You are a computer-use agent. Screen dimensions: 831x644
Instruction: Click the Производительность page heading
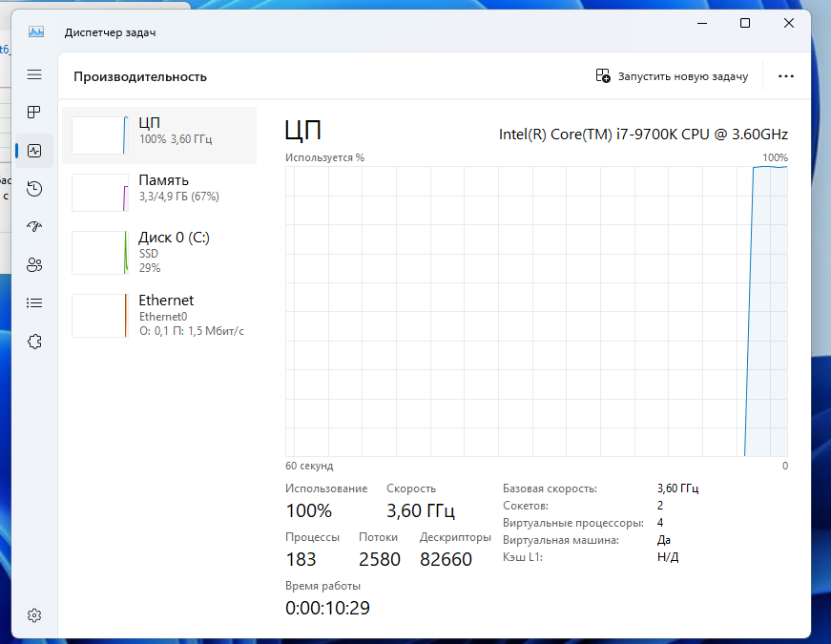pos(140,77)
